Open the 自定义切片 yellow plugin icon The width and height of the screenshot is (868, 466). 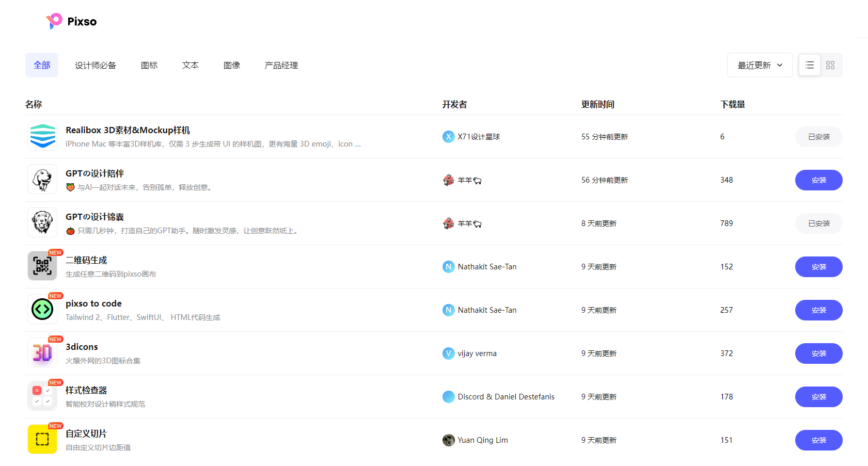coord(42,439)
